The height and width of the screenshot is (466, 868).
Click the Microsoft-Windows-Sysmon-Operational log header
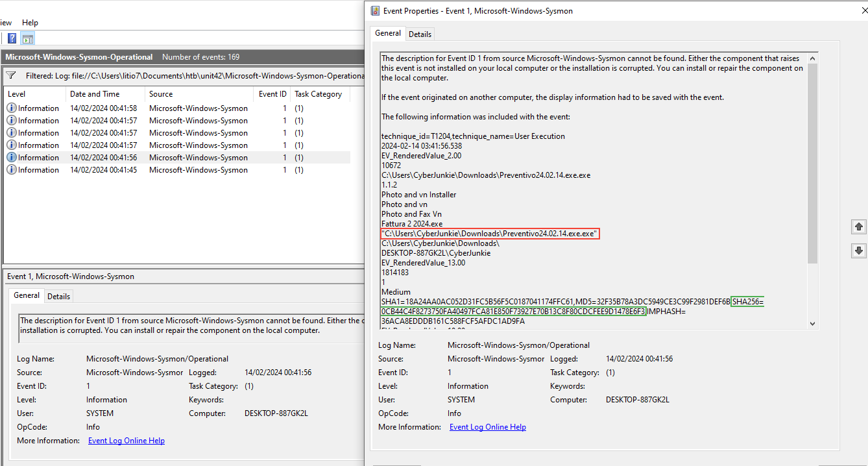(x=79, y=57)
